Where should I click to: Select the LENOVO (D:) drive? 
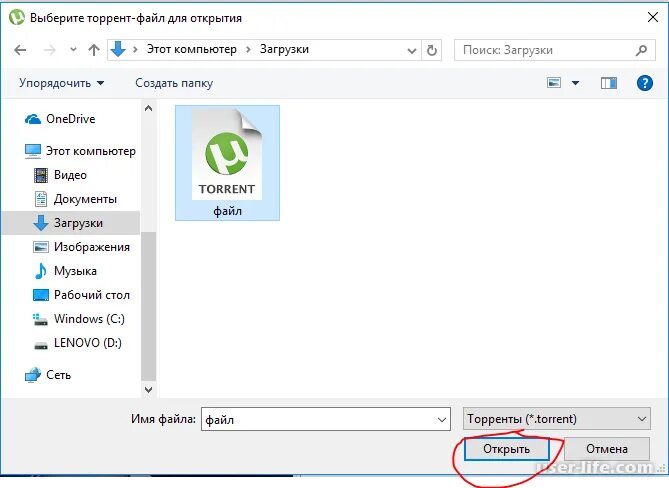(x=77, y=343)
